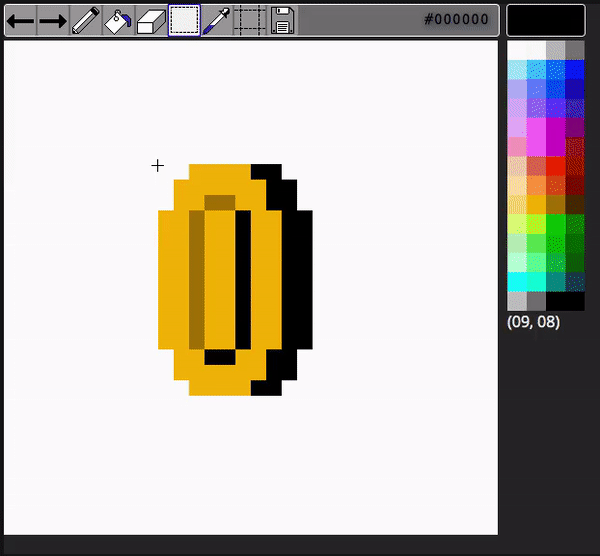Select the pink palette swatch
The image size is (600, 556).
[x=517, y=147]
